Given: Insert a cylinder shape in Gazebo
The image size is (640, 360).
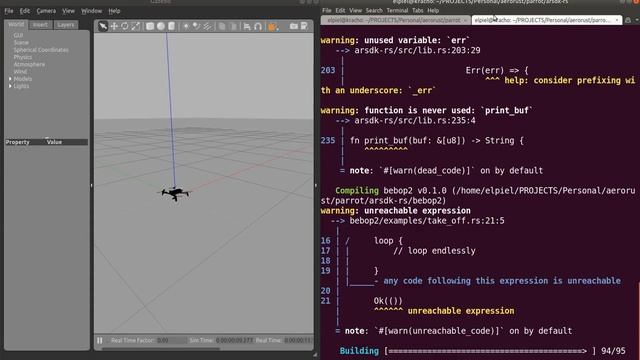Looking at the screenshot, I should pos(171,26).
